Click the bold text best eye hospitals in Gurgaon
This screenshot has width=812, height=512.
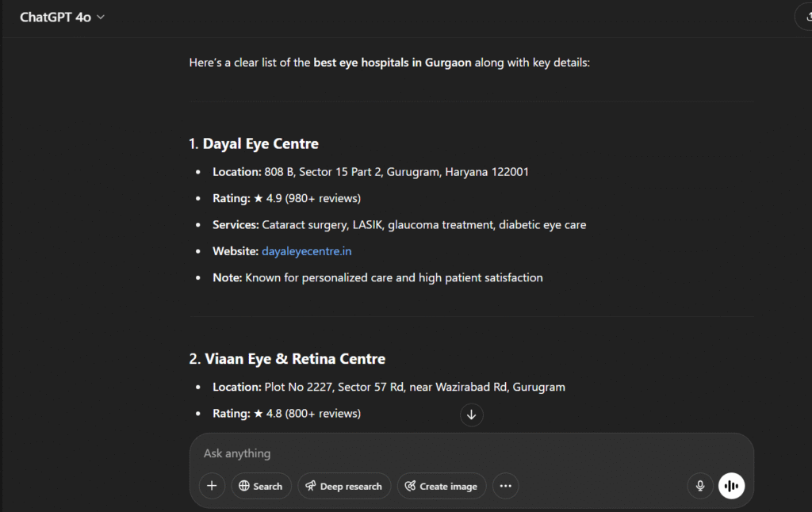tap(393, 62)
